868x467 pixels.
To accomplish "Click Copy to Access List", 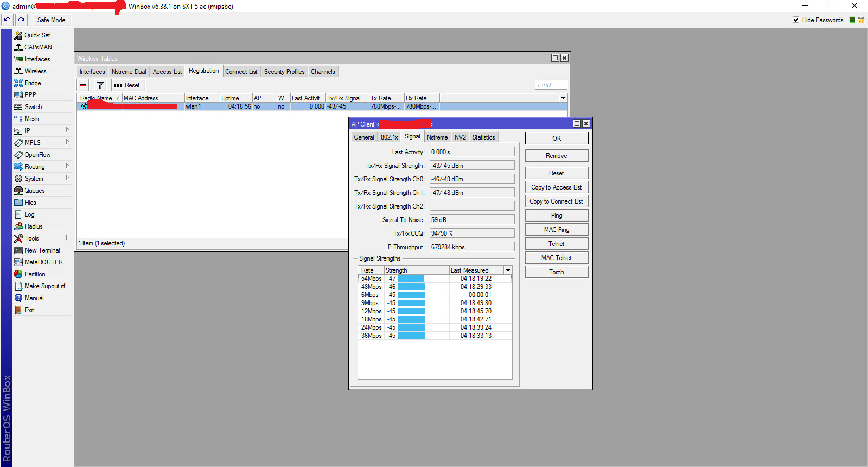I will (557, 187).
